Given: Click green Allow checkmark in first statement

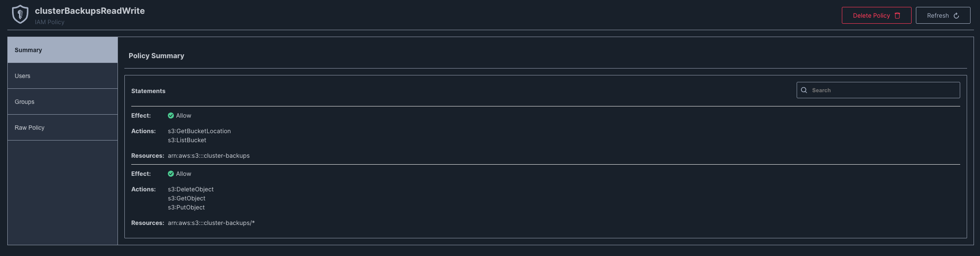Looking at the screenshot, I should [171, 116].
